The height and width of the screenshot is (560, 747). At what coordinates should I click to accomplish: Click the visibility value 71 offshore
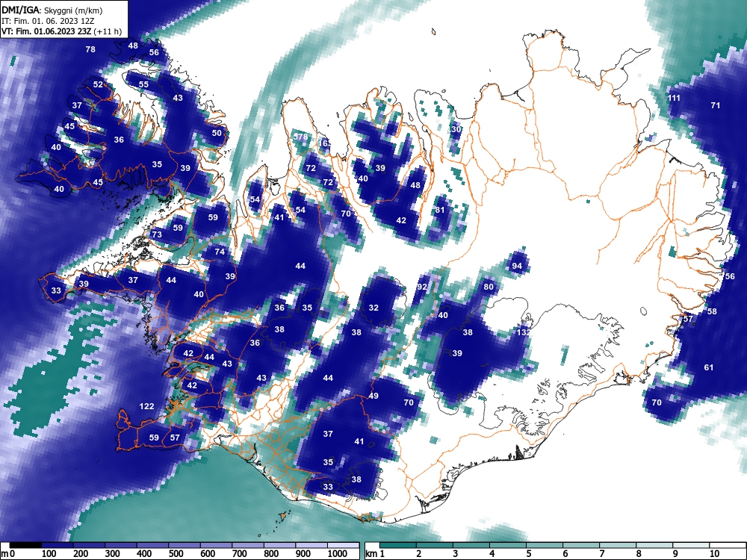click(715, 105)
